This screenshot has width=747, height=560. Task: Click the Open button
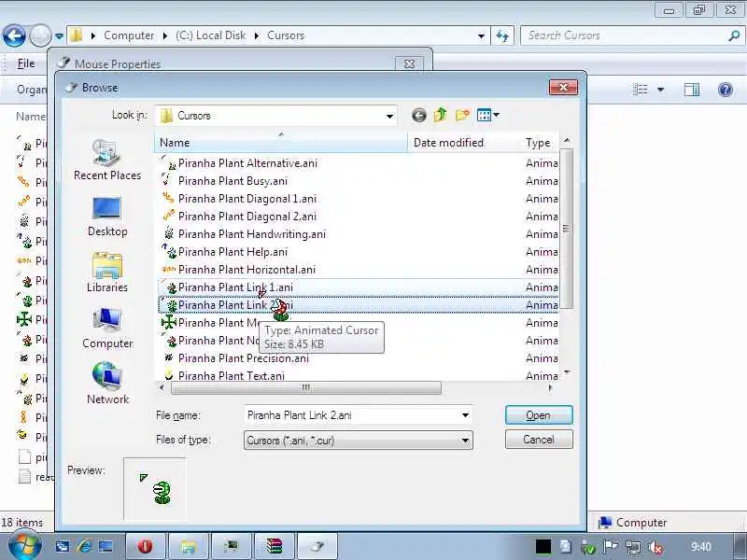point(539,415)
